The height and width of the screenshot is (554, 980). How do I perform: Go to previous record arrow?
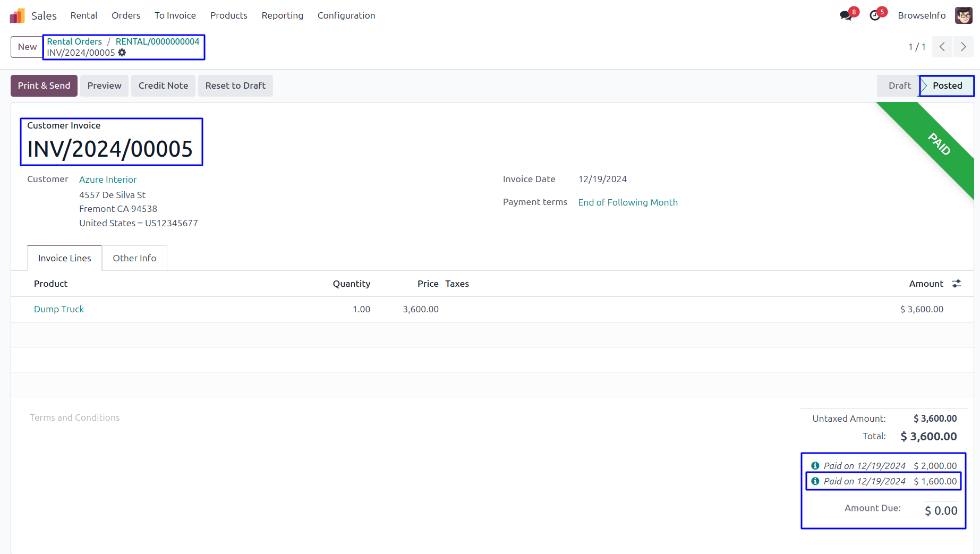(x=942, y=47)
